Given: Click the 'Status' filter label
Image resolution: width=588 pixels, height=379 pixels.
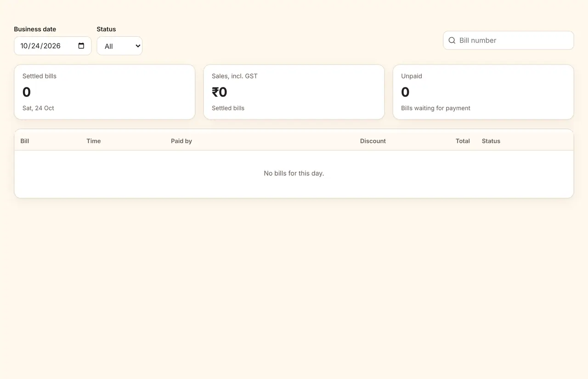Looking at the screenshot, I should pos(106,29).
